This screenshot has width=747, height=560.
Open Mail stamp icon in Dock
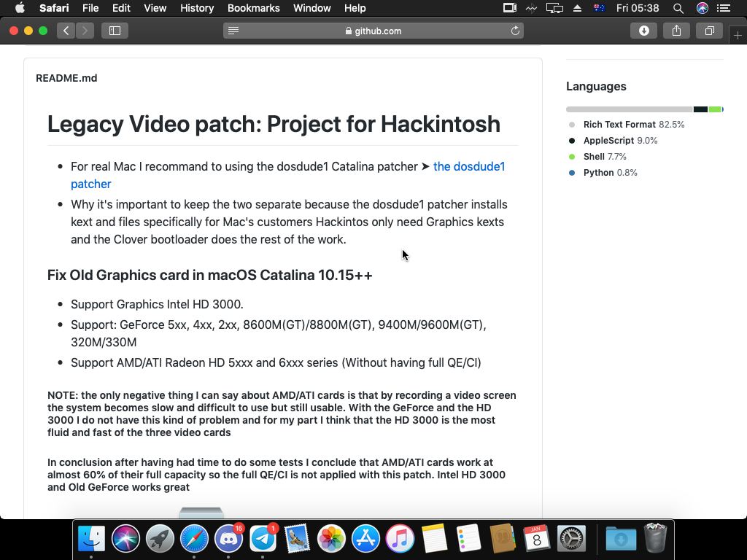298,539
